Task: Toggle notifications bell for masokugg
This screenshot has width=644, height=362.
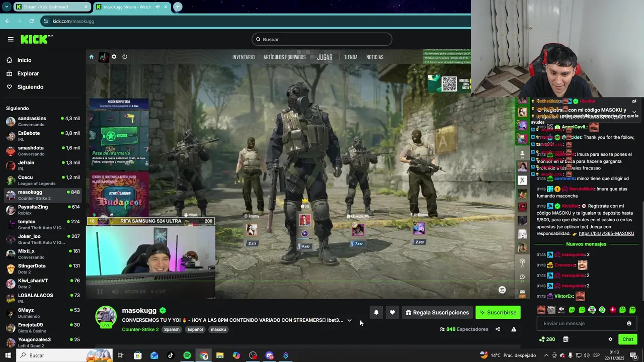Action: coord(376,313)
